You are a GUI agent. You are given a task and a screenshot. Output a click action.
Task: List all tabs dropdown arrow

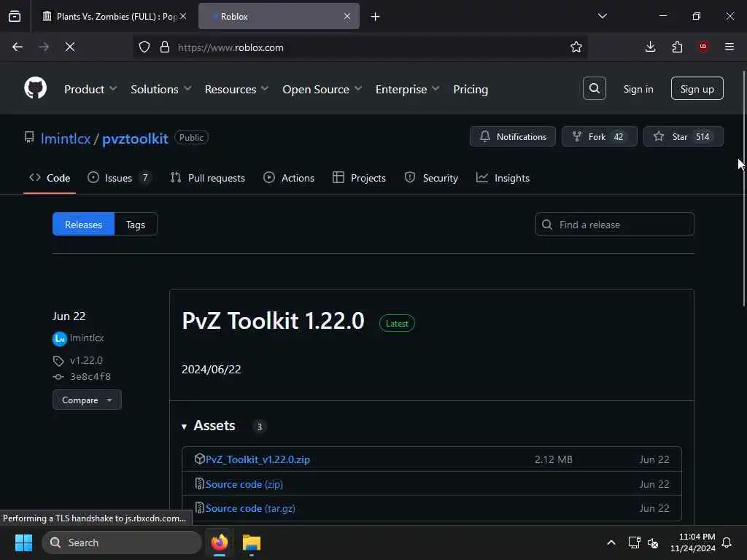(x=603, y=16)
